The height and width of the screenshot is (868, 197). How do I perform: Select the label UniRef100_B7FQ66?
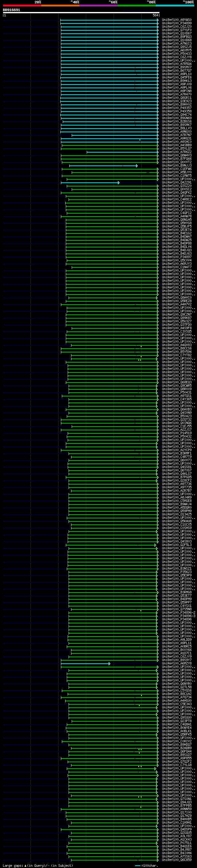[176, 159]
